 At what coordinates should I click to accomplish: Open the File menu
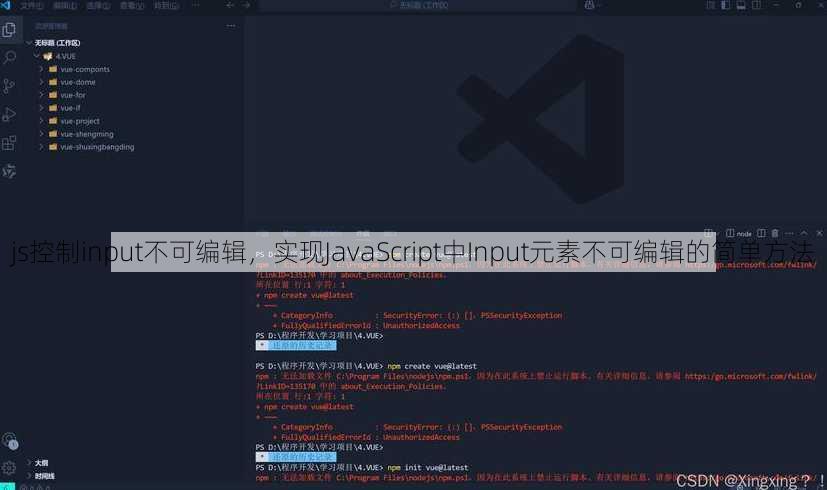[x=32, y=5]
